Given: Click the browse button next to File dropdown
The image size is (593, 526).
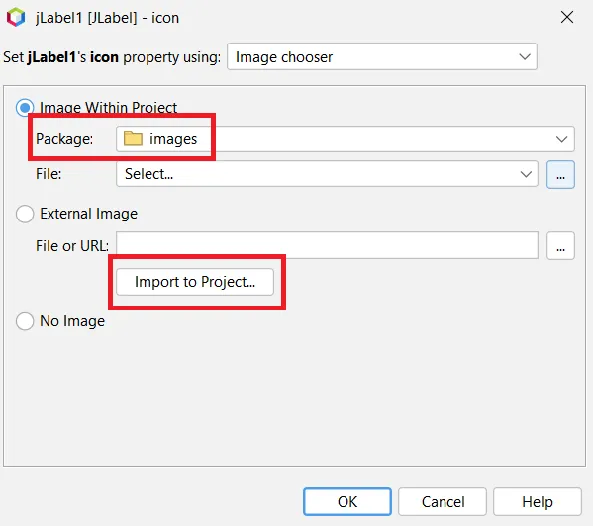Looking at the screenshot, I should (560, 174).
